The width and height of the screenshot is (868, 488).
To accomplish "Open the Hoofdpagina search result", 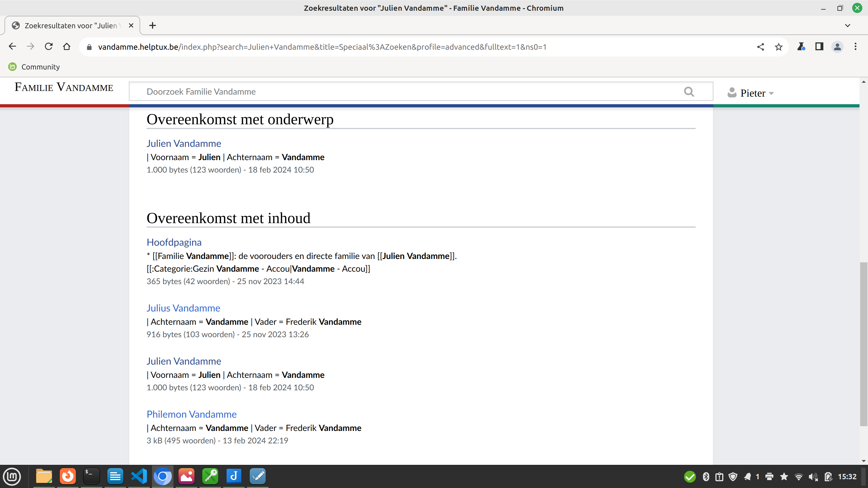I will 174,242.
